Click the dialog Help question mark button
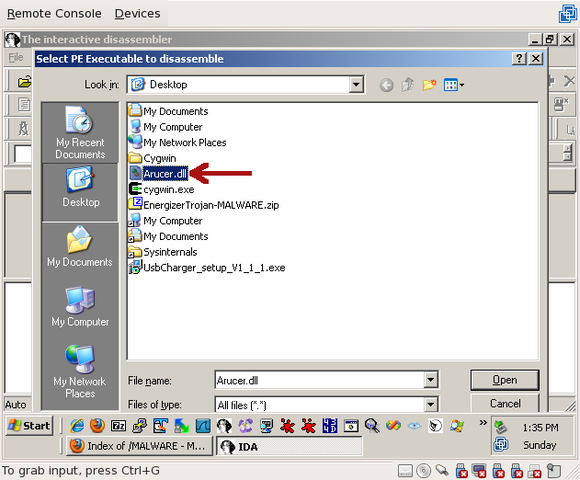 click(x=519, y=58)
